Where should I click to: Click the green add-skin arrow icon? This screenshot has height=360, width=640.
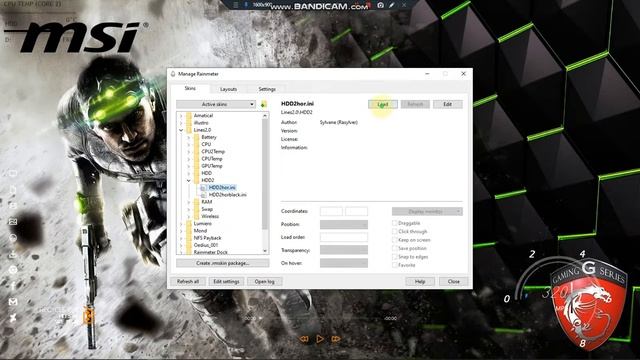click(x=264, y=104)
